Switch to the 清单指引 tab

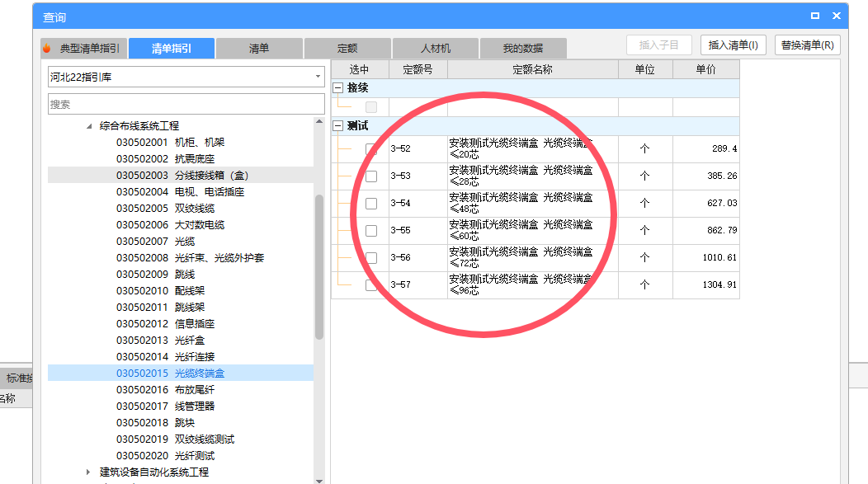172,48
